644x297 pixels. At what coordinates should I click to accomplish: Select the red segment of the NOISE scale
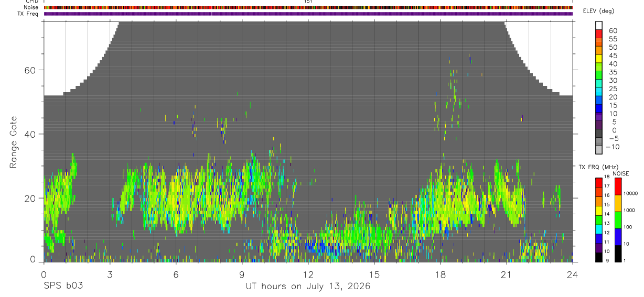pos(618,186)
